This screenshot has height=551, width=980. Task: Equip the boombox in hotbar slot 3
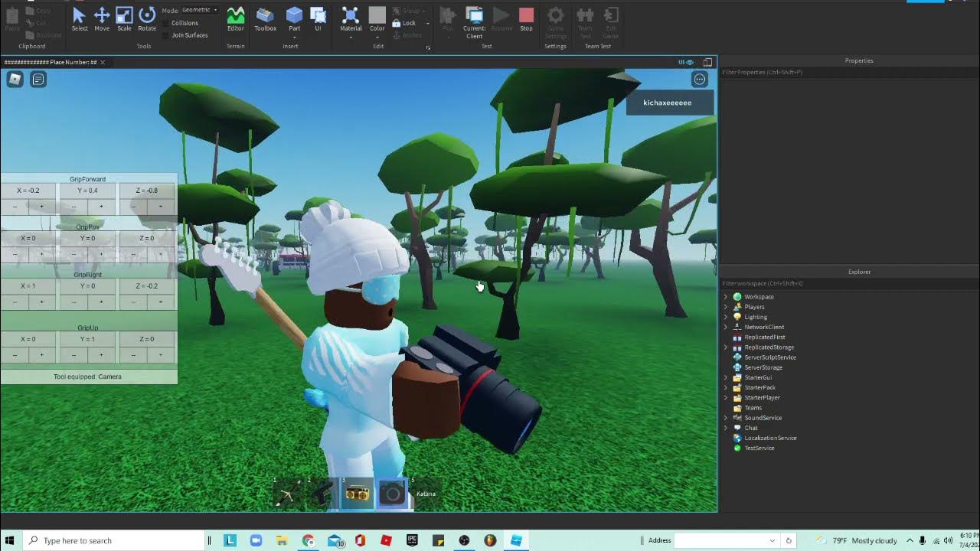coord(357,494)
